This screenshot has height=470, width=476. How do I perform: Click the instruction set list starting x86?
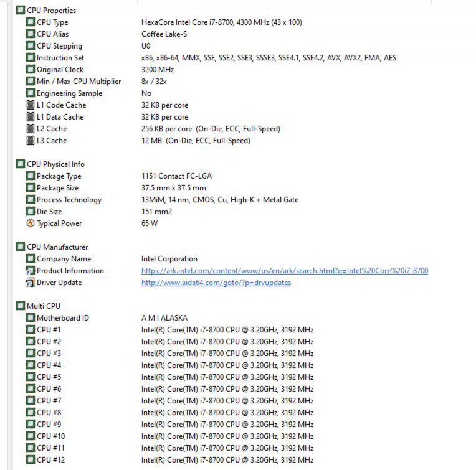[269, 58]
